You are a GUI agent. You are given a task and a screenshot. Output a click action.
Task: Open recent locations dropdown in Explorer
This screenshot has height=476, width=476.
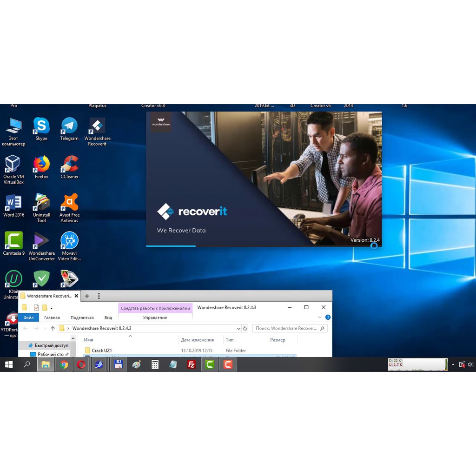[x=45, y=329]
